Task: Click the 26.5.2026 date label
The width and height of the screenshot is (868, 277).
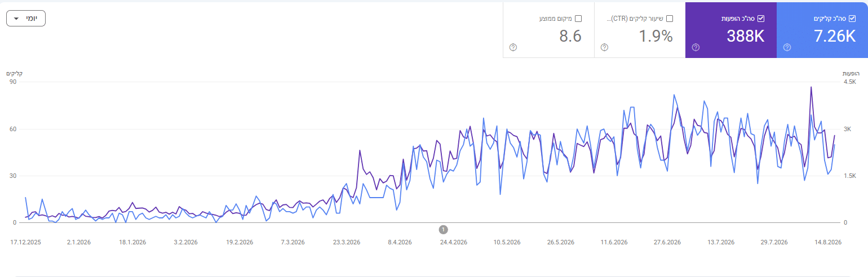Action: pos(561,242)
